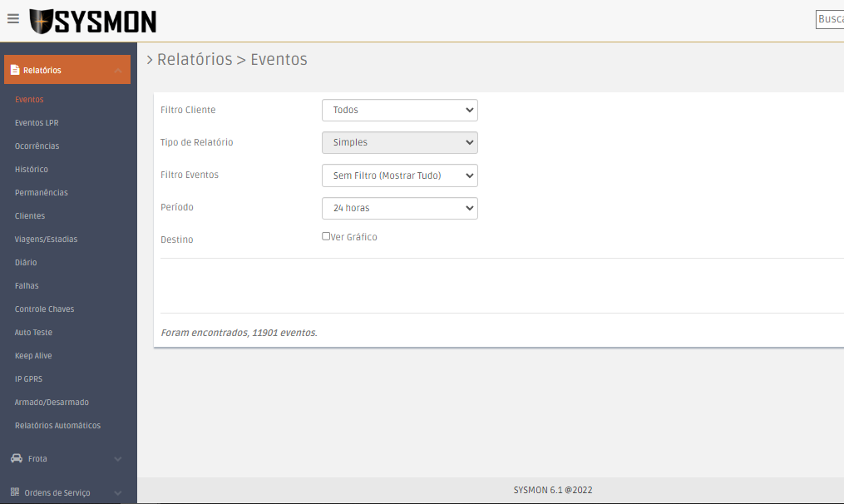Click the Keep Alive menu item
The height and width of the screenshot is (504, 844).
[33, 356]
